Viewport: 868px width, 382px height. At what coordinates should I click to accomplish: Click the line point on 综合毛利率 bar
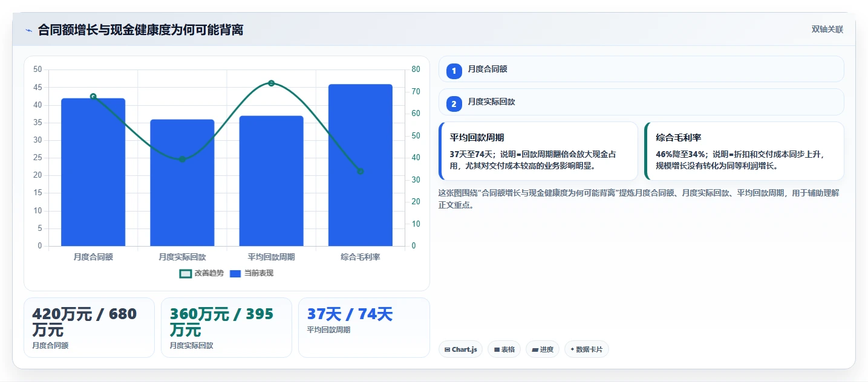(361, 171)
